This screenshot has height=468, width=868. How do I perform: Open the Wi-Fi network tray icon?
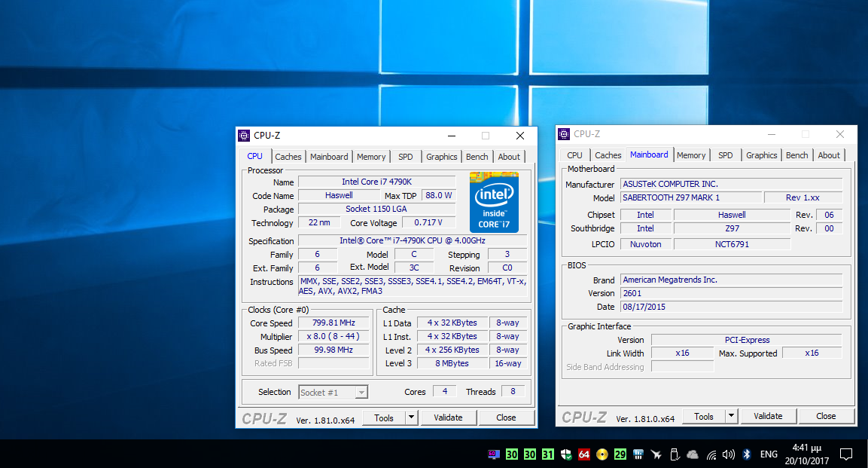pos(711,455)
